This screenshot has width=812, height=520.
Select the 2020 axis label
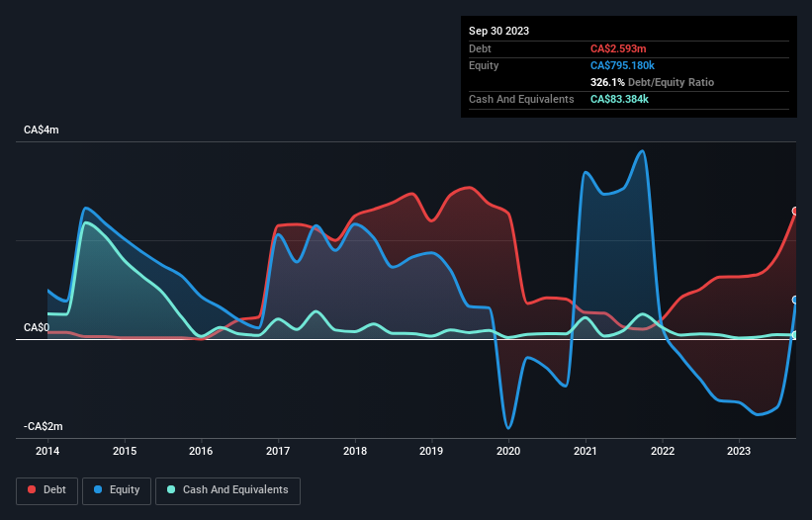coord(508,451)
